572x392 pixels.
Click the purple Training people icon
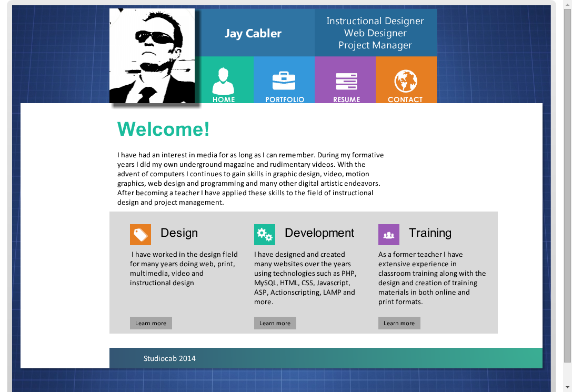coord(389,235)
